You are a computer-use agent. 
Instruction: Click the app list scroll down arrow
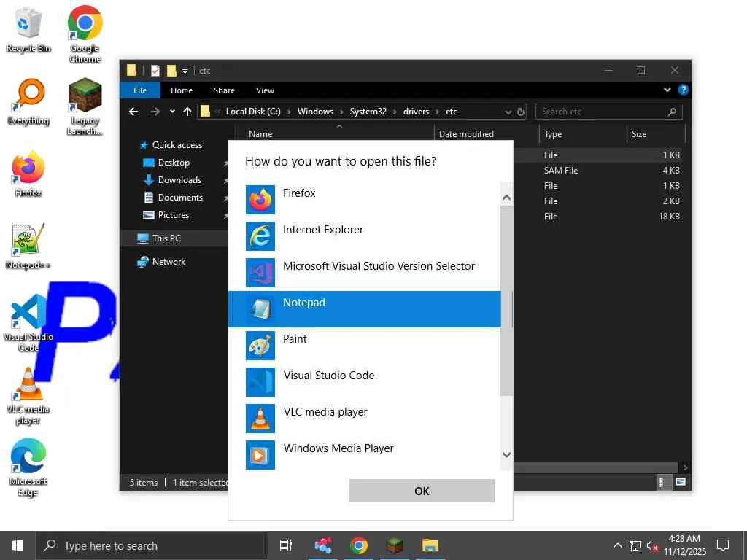[506, 455]
